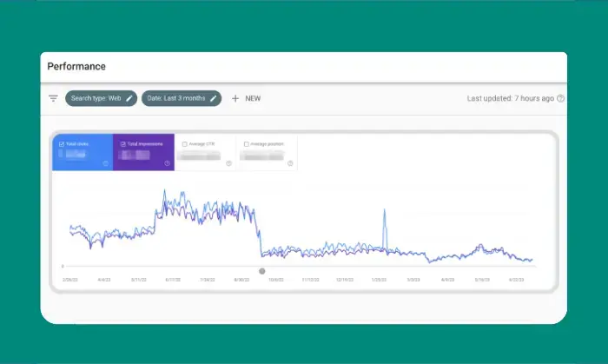Click the gray annotation marker on chart axis
Image resolution: width=608 pixels, height=364 pixels.
[262, 271]
